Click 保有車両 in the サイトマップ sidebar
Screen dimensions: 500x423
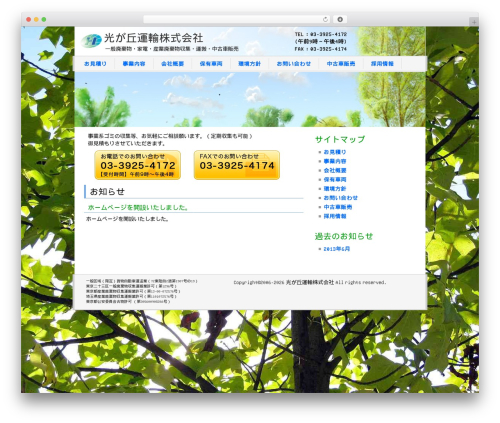335,180
